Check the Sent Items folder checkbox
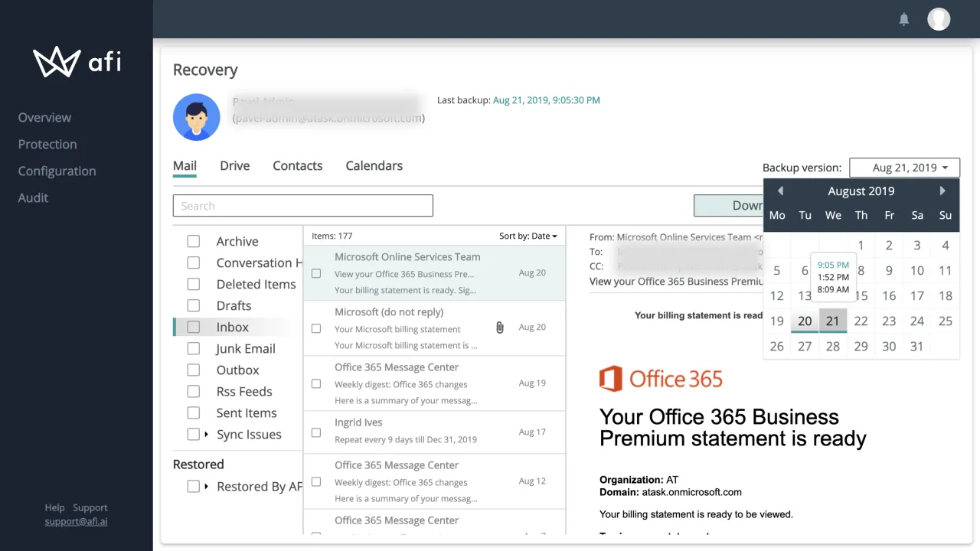Image resolution: width=980 pixels, height=551 pixels. (194, 412)
